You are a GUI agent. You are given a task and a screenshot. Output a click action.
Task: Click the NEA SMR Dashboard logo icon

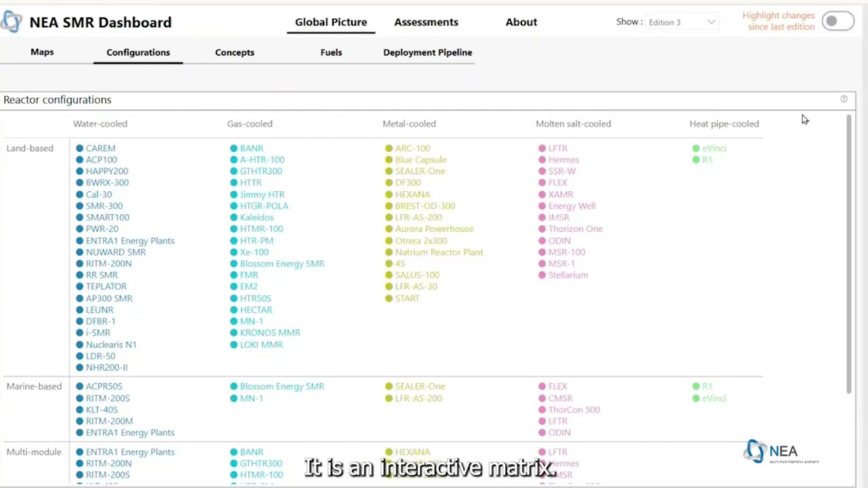[11, 22]
